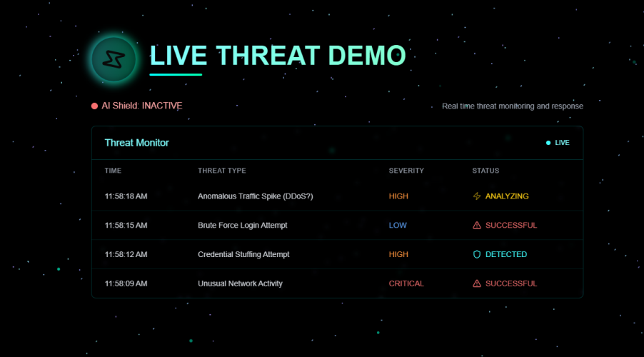Click the THREAT TYPE column header
This screenshot has width=644, height=357.
tap(222, 171)
